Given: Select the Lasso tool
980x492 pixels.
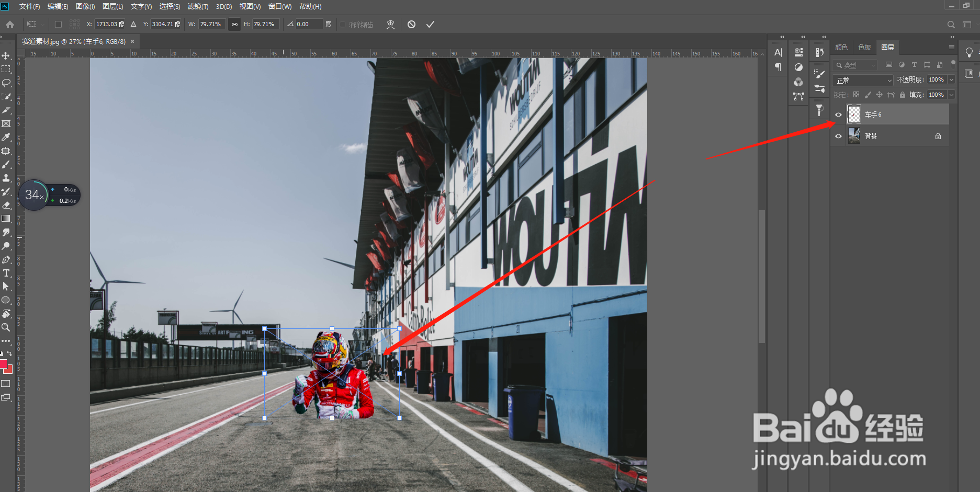Looking at the screenshot, I should point(6,83).
